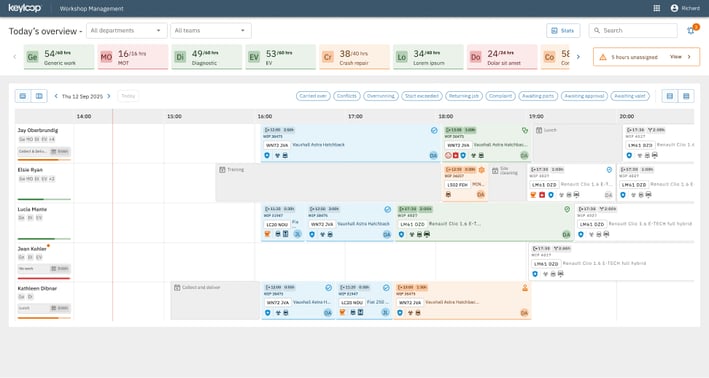The width and height of the screenshot is (709, 378).
Task: Go to next day with right chevron
Action: coord(109,96)
